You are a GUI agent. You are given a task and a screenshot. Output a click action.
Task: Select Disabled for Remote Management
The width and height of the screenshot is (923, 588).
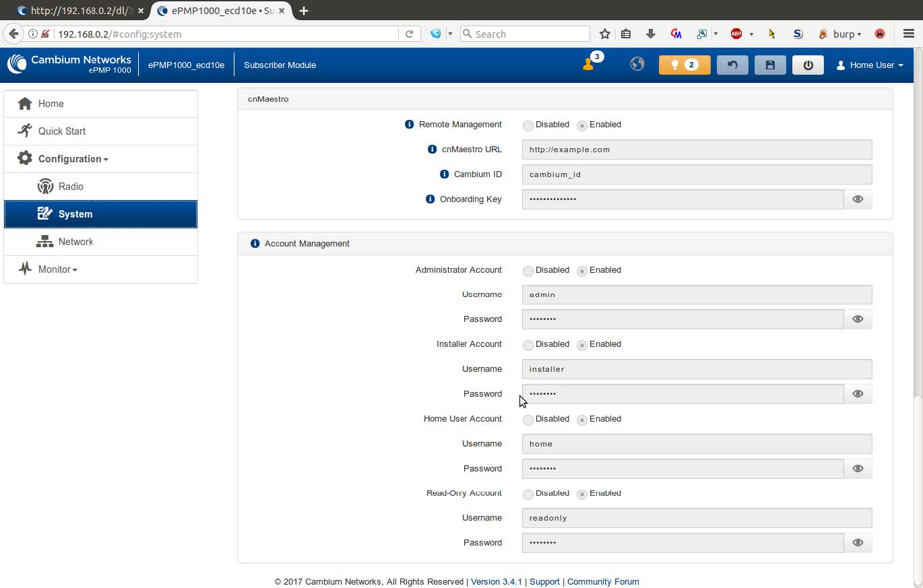click(x=528, y=125)
